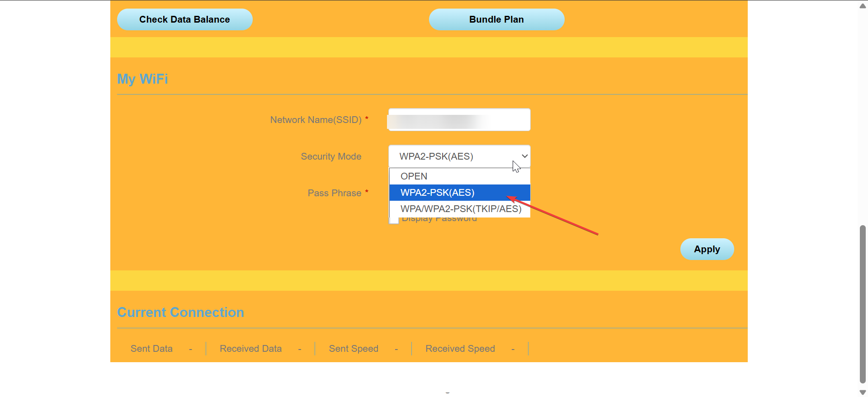Viewport: 868px width, 397px height.
Task: Click the scrollbar up arrow
Action: pos(863,6)
